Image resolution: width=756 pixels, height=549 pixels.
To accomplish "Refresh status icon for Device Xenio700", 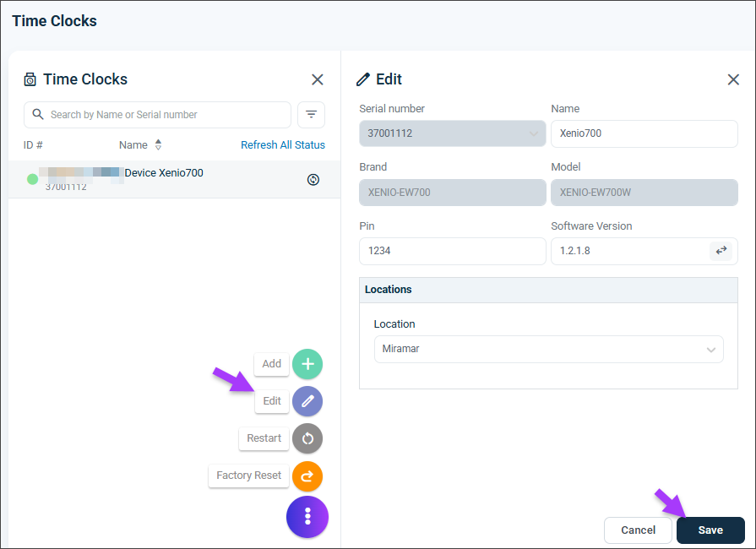I will 313,180.
